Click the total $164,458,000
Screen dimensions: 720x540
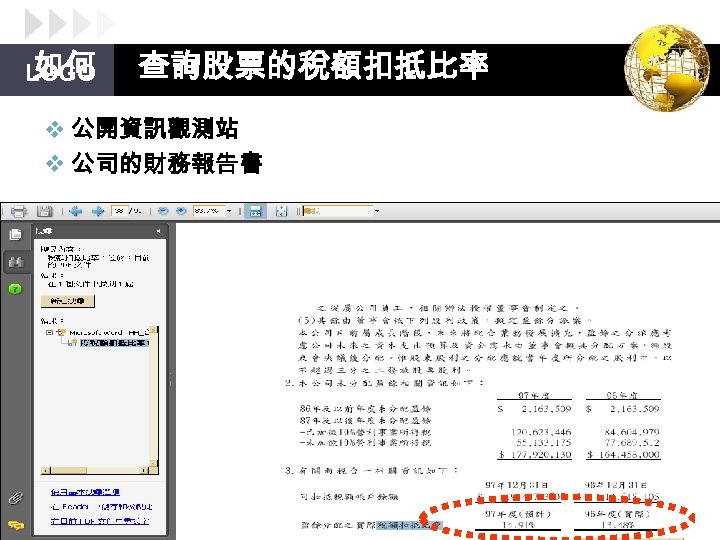click(x=623, y=455)
